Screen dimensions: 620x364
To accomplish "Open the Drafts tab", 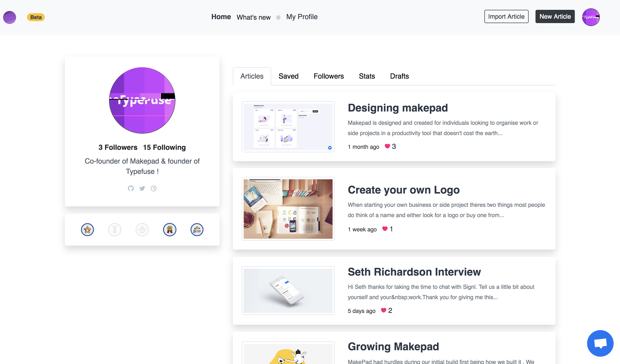I will (x=399, y=76).
